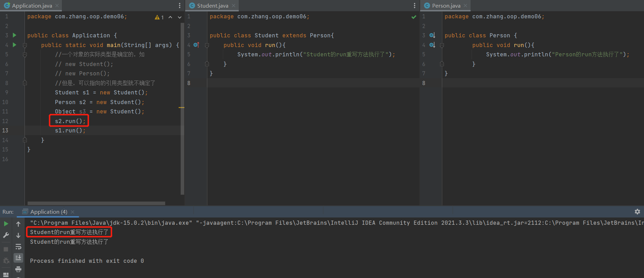Click the fold end marker at line 14
644x278 pixels.
(25, 140)
